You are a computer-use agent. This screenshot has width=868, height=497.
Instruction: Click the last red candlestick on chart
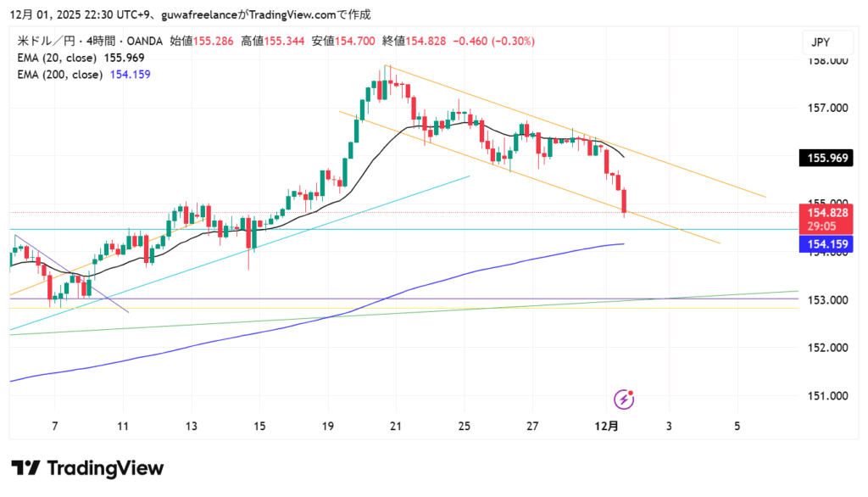624,202
